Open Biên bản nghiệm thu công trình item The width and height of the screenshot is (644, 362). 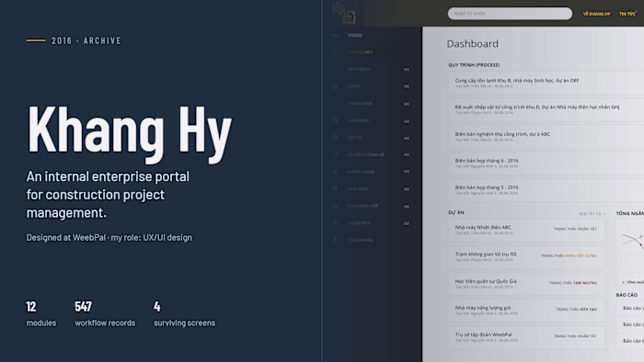coord(546,137)
